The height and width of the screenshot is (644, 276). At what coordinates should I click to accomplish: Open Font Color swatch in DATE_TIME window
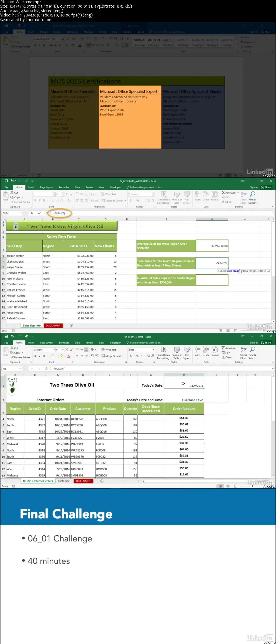click(68, 356)
